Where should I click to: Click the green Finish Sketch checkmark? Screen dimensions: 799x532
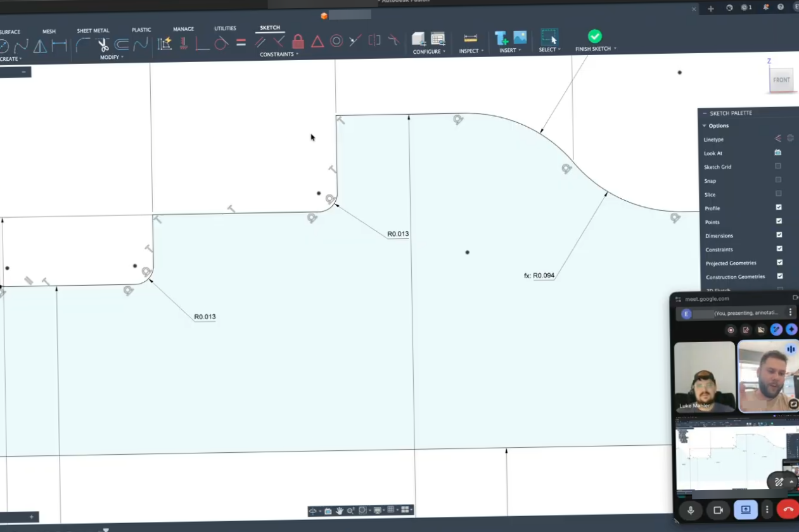(x=594, y=36)
